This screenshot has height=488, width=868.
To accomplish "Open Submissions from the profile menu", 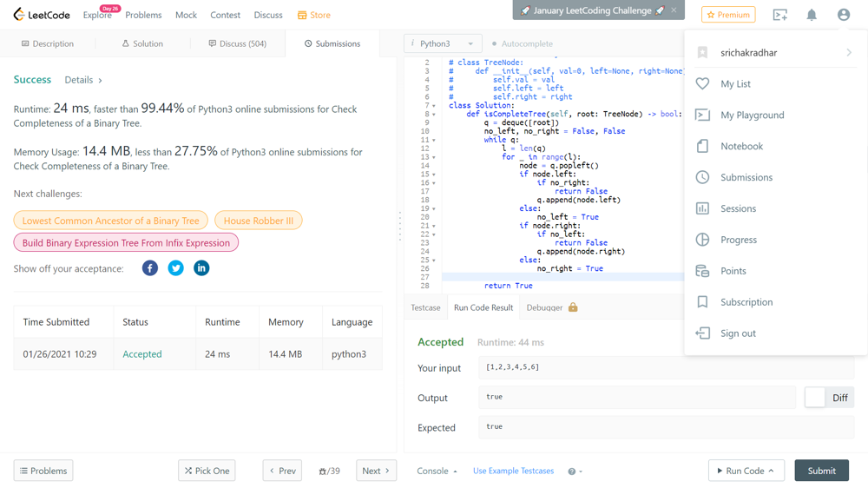I will coord(746,177).
